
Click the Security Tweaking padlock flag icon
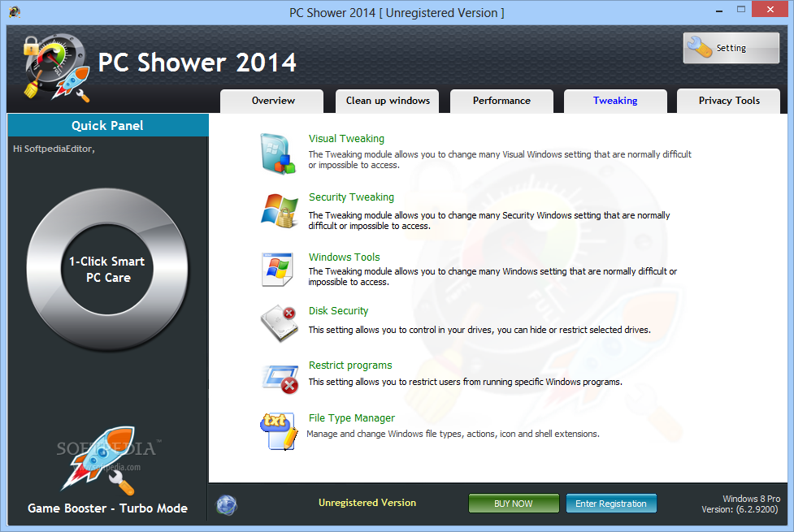[x=280, y=210]
